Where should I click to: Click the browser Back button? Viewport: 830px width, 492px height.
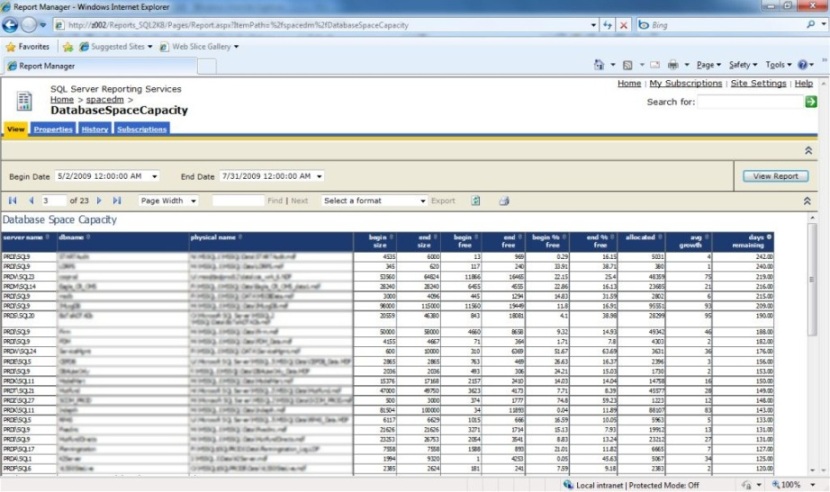(x=12, y=25)
